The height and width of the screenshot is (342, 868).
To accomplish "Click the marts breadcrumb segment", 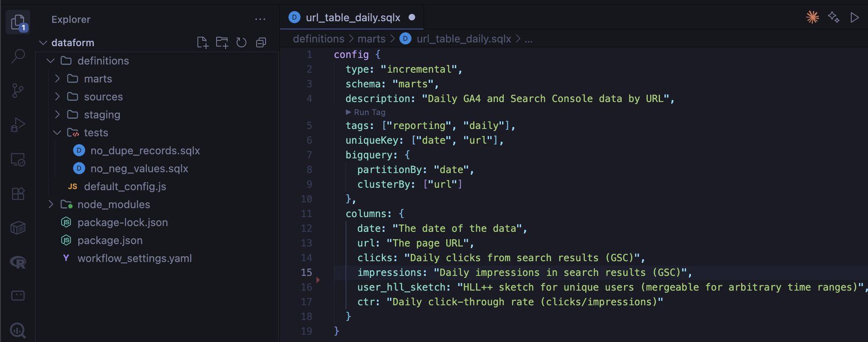I will point(371,39).
